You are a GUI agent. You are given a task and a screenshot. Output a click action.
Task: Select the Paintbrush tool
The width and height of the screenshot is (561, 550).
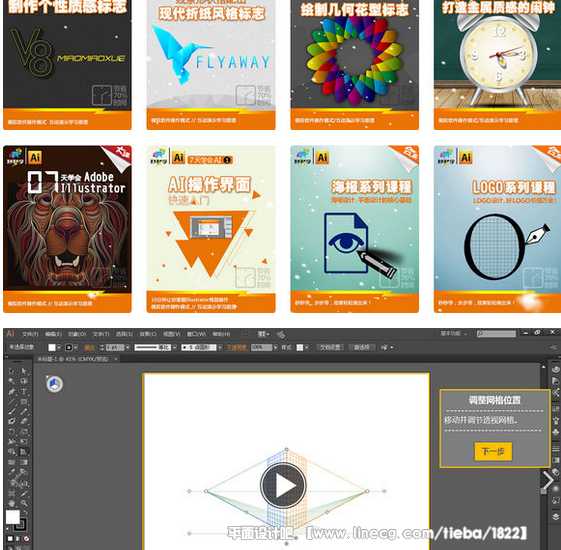point(11,411)
